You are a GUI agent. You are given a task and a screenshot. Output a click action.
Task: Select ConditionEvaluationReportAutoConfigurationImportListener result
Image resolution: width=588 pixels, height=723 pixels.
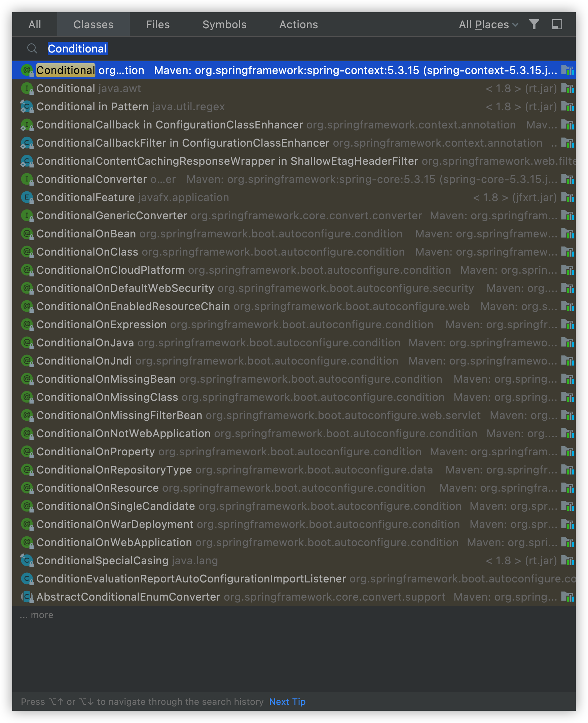294,578
